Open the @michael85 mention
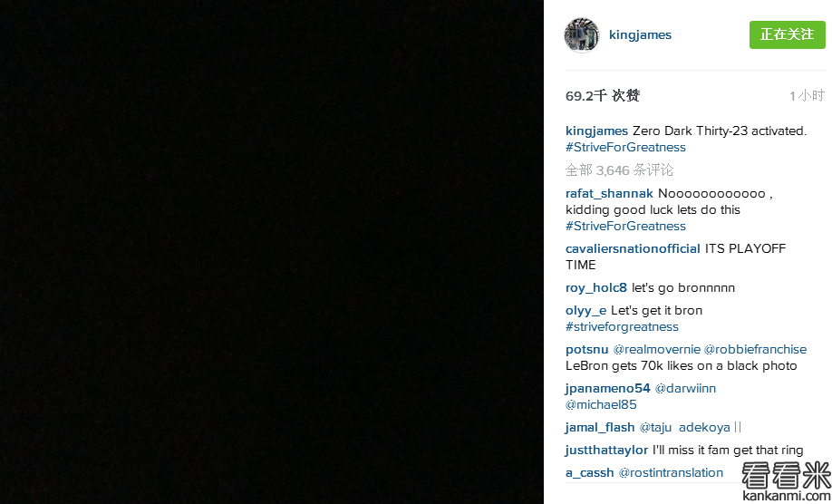This screenshot has height=504, width=832. (x=601, y=405)
